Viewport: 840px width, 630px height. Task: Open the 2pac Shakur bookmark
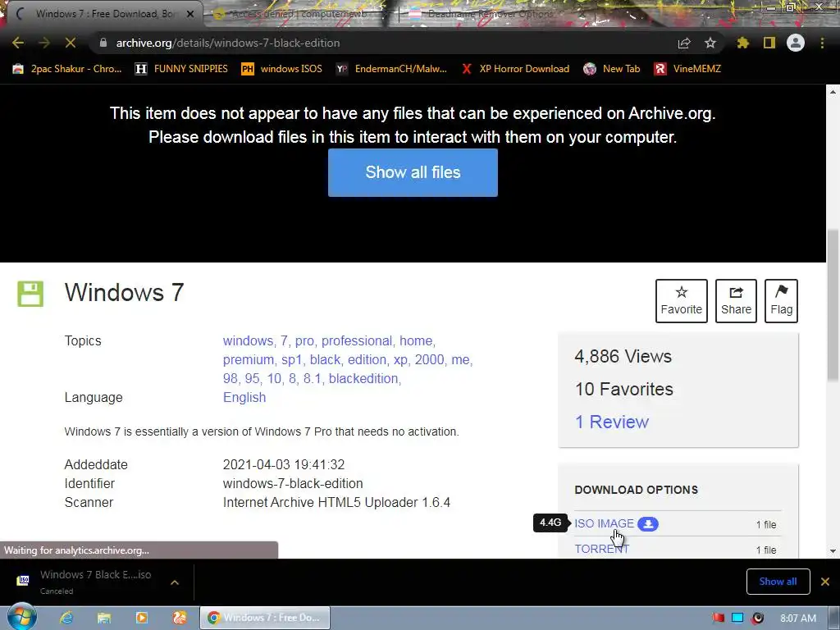[x=67, y=69]
